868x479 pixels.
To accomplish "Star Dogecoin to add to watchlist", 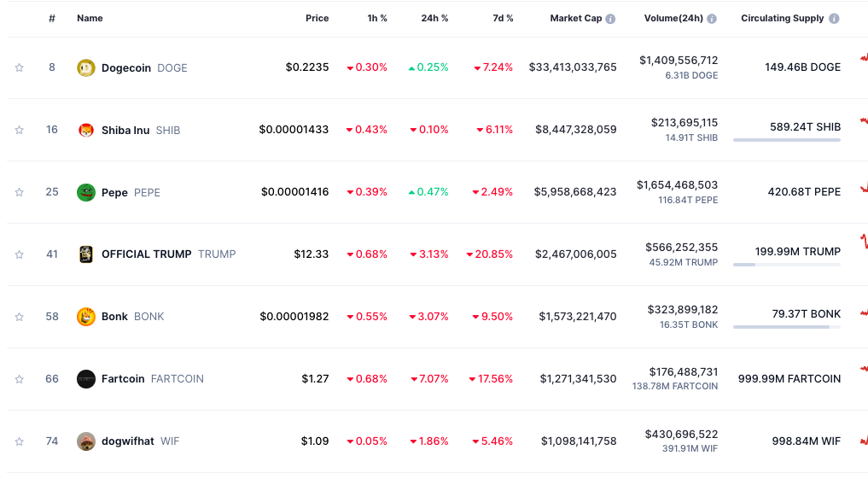I will tap(20, 67).
